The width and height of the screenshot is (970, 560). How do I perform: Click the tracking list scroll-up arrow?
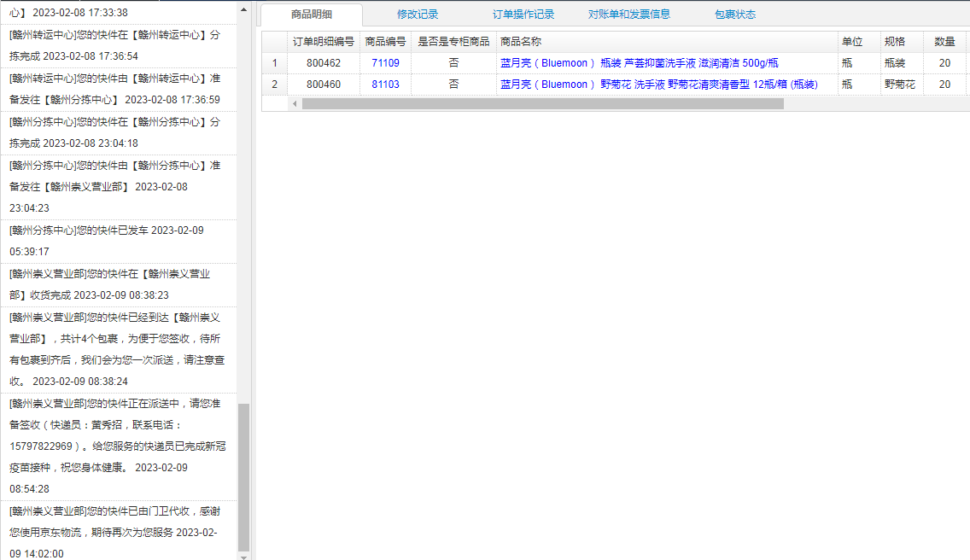[x=243, y=10]
